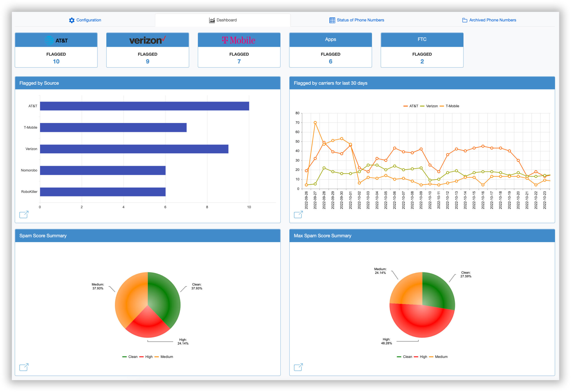Open the Configuration tab

(x=85, y=20)
